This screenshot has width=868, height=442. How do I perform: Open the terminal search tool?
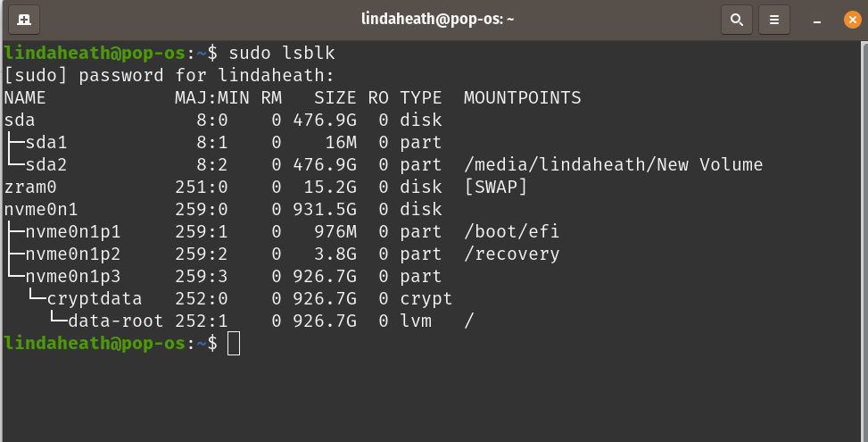coord(737,20)
